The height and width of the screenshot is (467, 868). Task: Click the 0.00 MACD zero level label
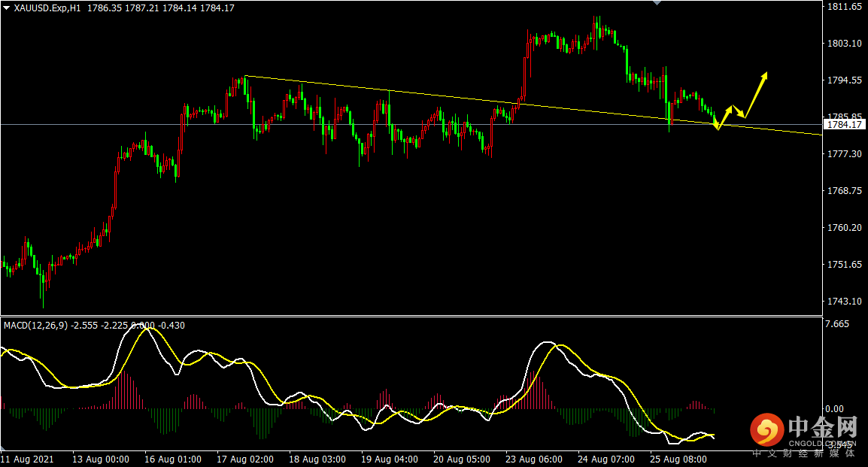coord(834,409)
